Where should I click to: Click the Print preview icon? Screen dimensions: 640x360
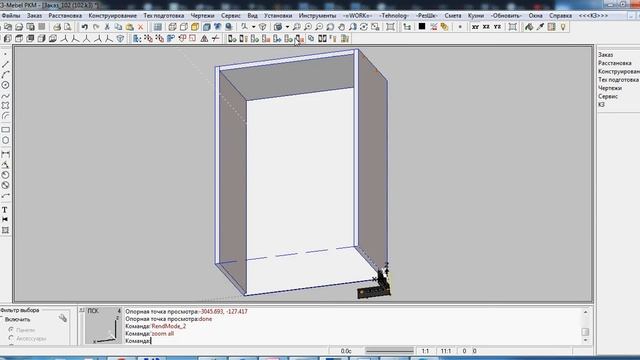point(68,27)
